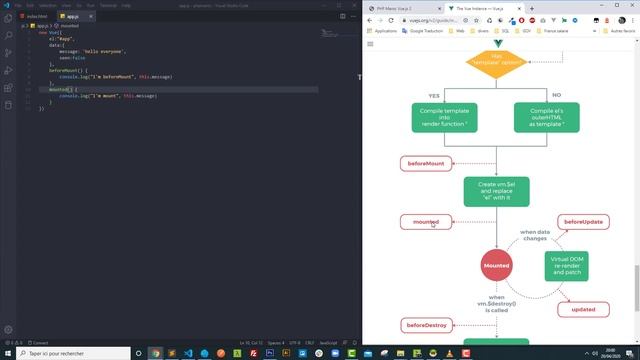640x360 pixels.
Task: Open the Applications bookmark shortcut
Action: (x=382, y=31)
